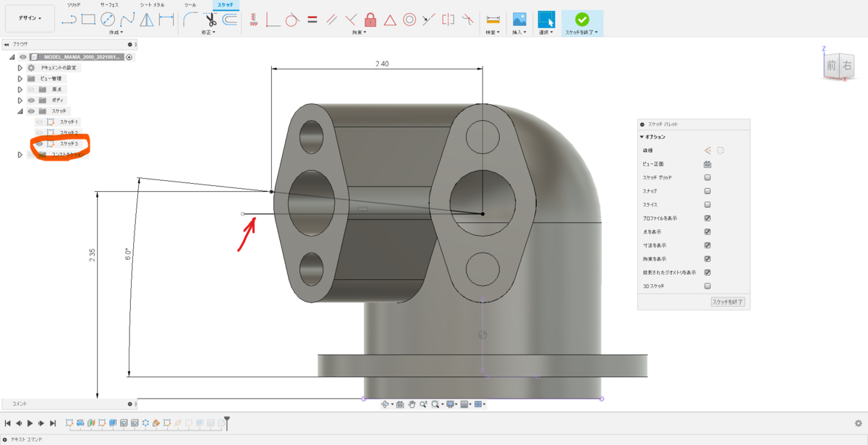Collapse オプション section in sketch palette
The image size is (868, 445).
pyautogui.click(x=642, y=137)
